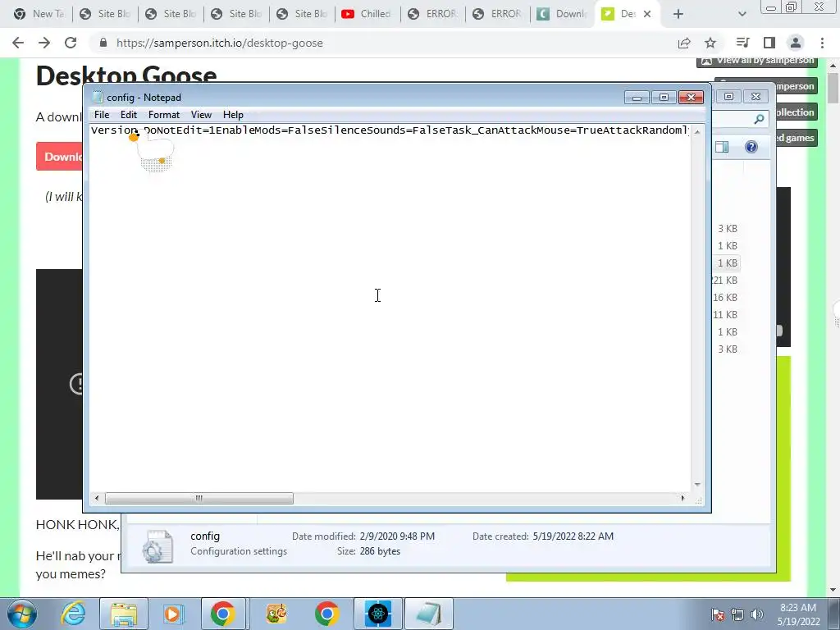Click Date modified value 2/9/2020 9:48 PM

point(397,536)
